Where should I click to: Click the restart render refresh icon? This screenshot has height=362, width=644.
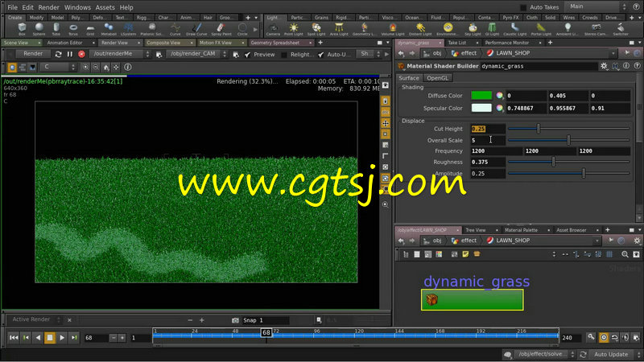pyautogui.click(x=58, y=54)
